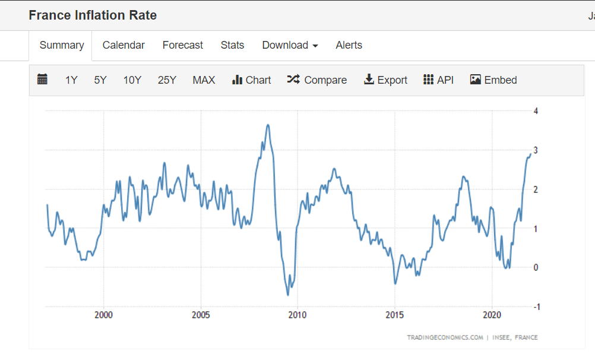Open the Stats tab

(x=232, y=45)
